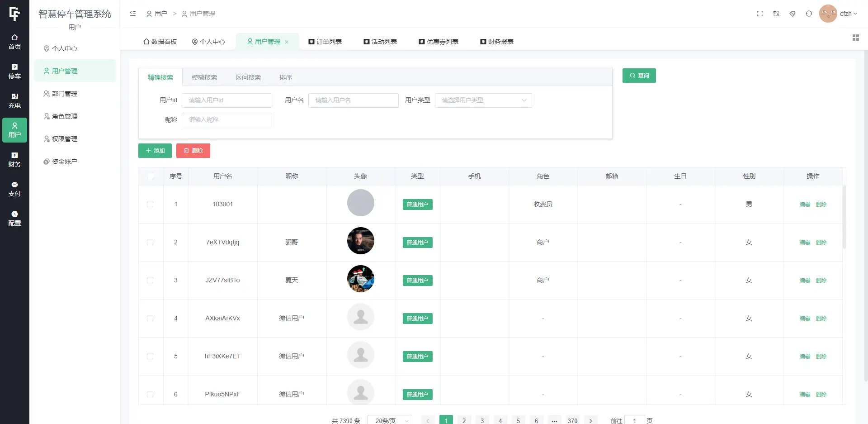Open the 用户类型 selection dropdown
This screenshot has width=868, height=424.
pyautogui.click(x=483, y=100)
